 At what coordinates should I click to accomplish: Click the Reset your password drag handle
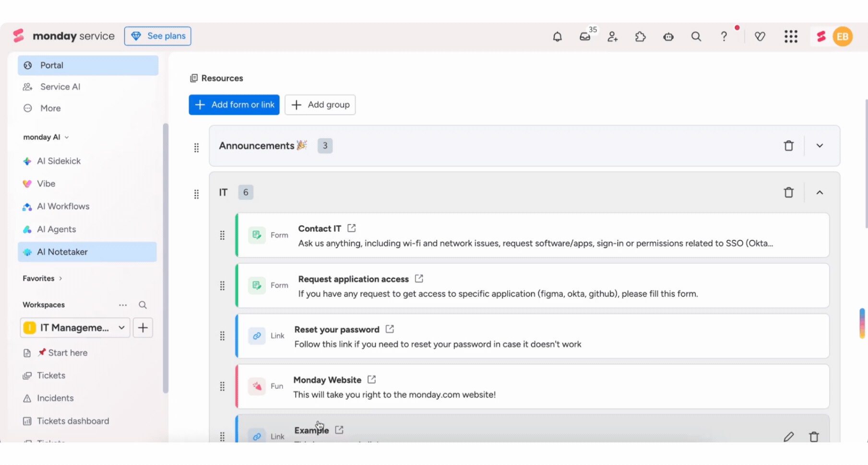point(222,336)
